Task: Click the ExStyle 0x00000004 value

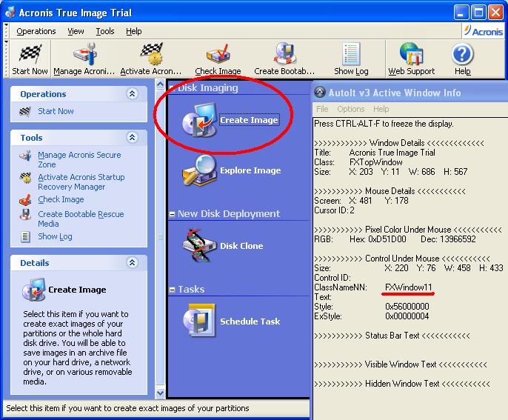Action: point(407,316)
